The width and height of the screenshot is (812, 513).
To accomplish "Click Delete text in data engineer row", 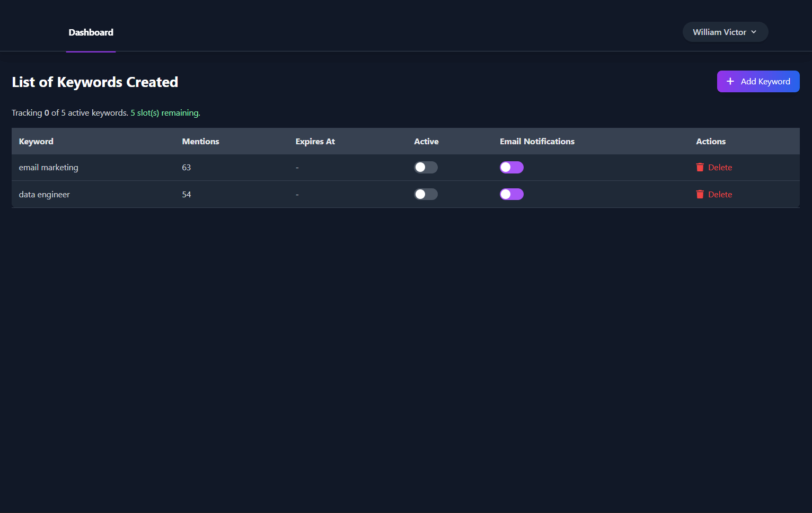I will (720, 194).
